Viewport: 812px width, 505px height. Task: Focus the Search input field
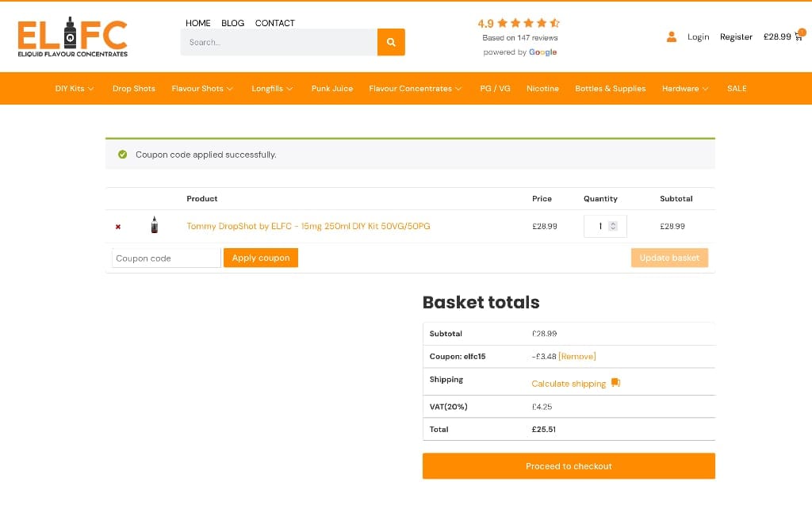coord(278,42)
